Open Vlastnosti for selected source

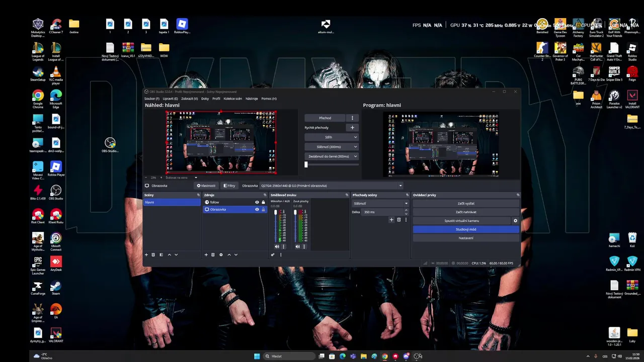[206, 186]
